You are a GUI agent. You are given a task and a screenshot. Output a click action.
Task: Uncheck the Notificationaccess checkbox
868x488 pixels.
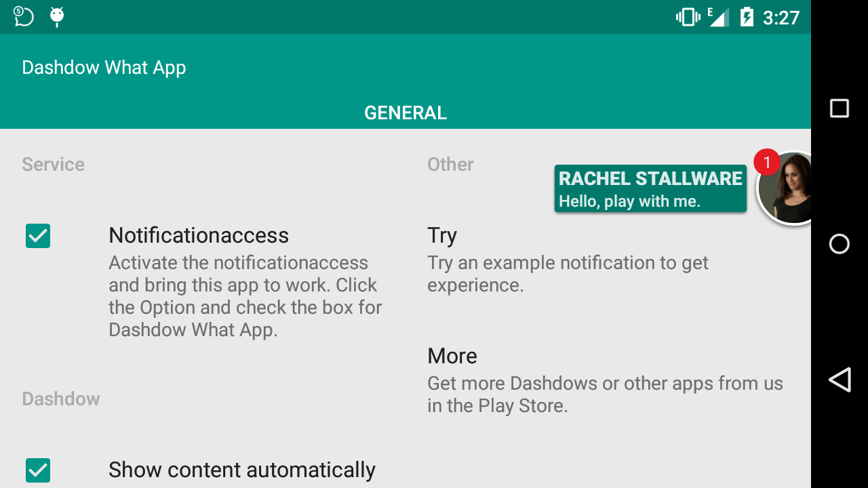[38, 236]
